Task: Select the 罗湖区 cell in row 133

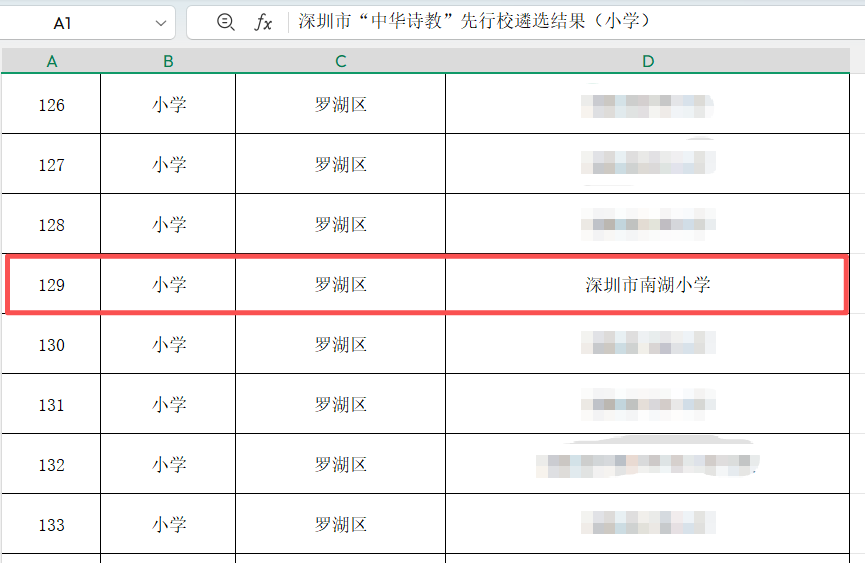Action: pos(340,524)
